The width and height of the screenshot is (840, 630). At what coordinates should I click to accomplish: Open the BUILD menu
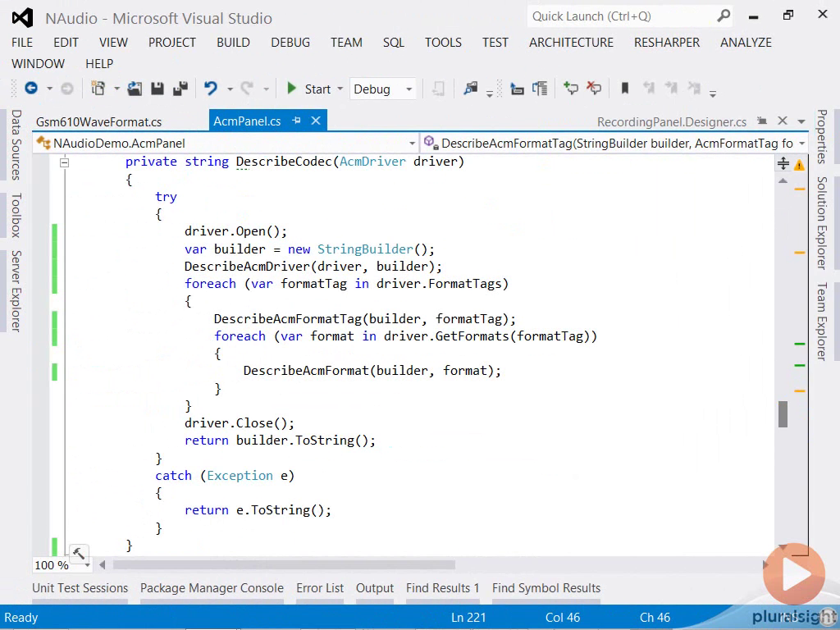[233, 43]
